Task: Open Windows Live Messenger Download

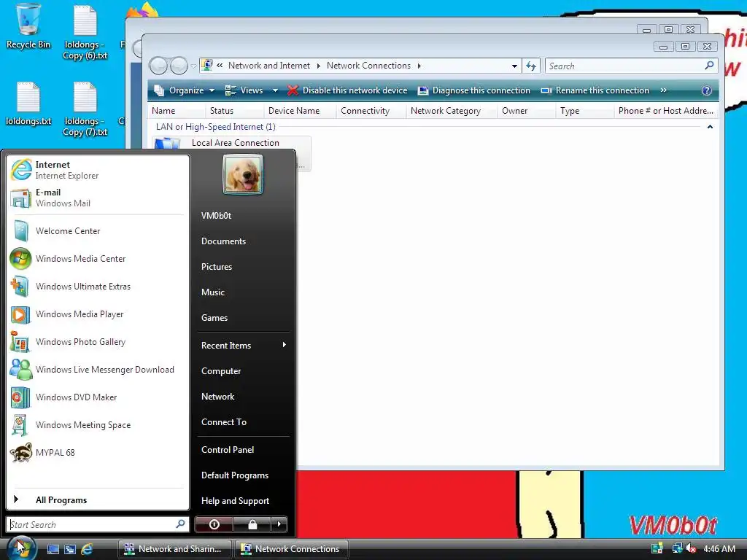Action: click(98, 370)
